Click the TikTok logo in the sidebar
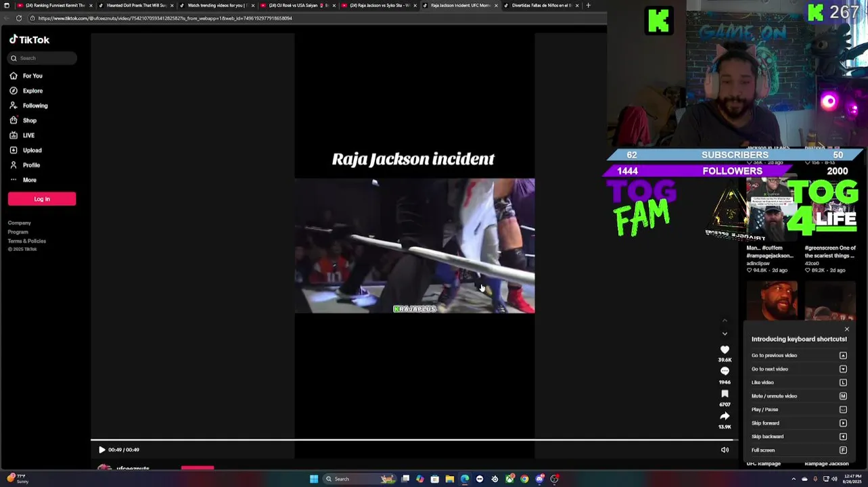 point(29,40)
